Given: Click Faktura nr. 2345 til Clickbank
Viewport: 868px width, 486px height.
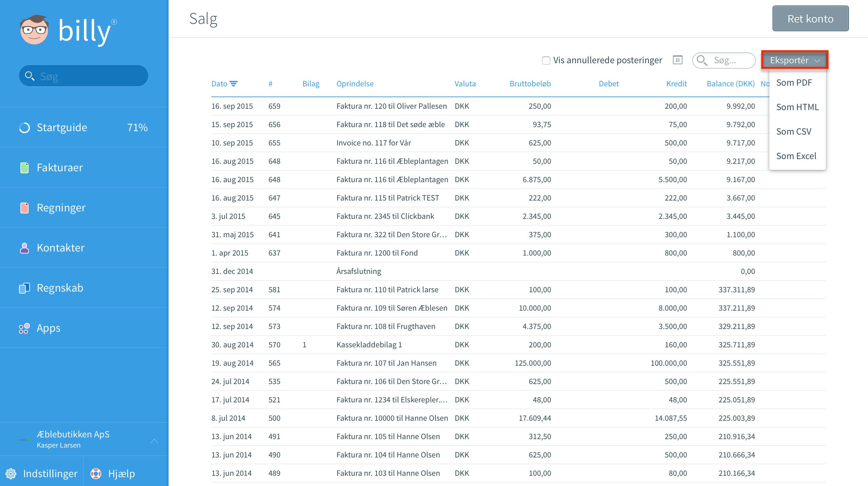Looking at the screenshot, I should coord(385,216).
